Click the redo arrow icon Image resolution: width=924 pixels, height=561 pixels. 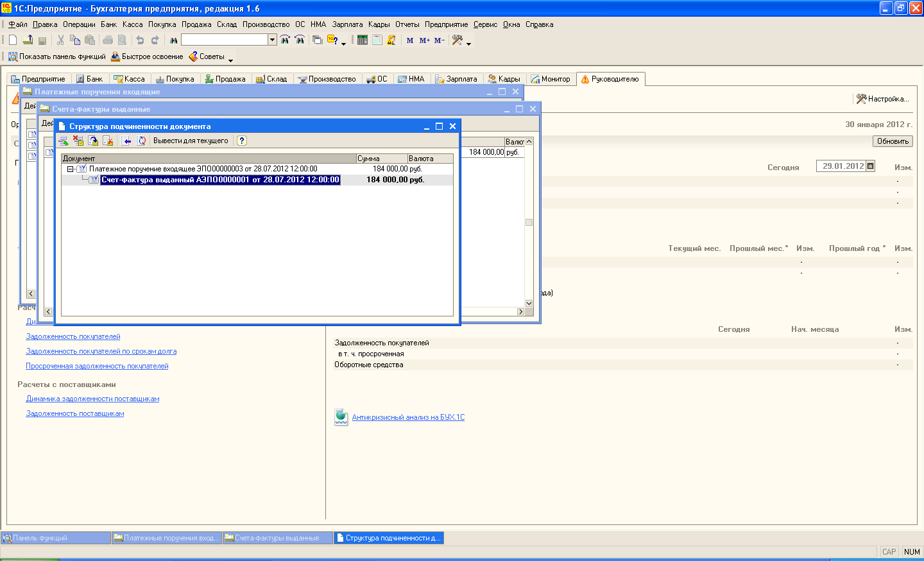point(155,40)
